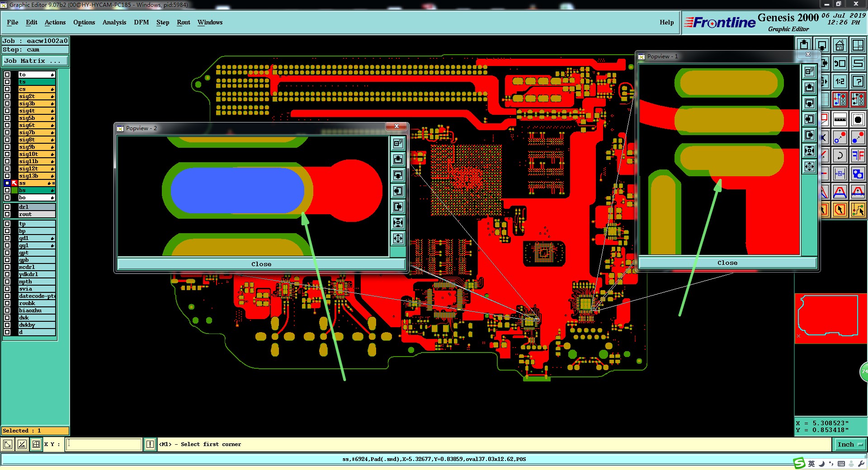
Task: Click inside the X Y coordinate input field
Action: tap(104, 444)
